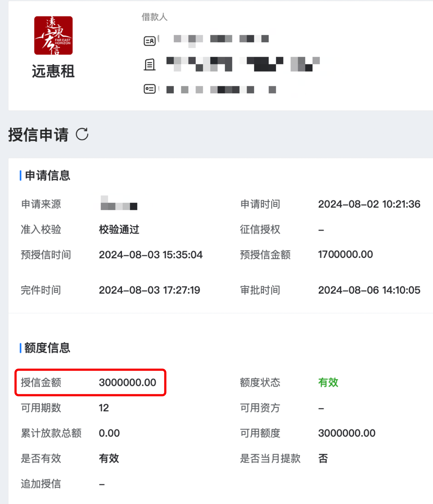Image resolution: width=433 pixels, height=504 pixels.
Task: Click the borrower ID card icon
Action: 150,89
